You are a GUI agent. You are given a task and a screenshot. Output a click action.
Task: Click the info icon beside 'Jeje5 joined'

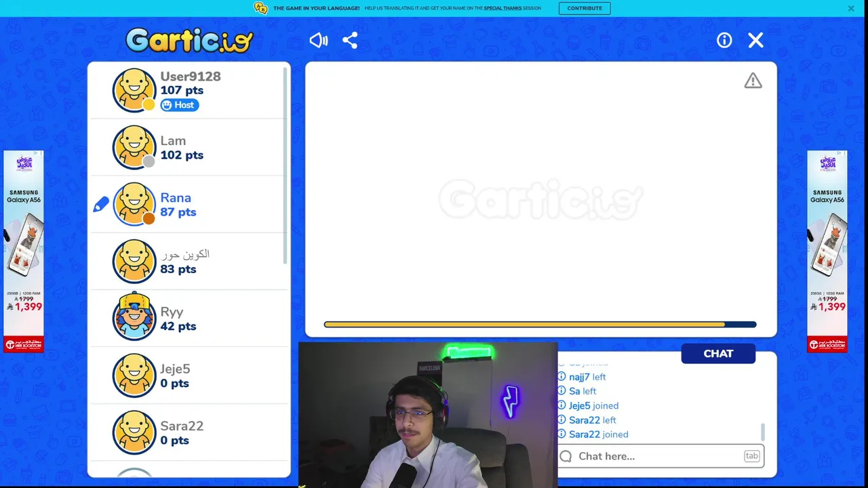(x=561, y=405)
